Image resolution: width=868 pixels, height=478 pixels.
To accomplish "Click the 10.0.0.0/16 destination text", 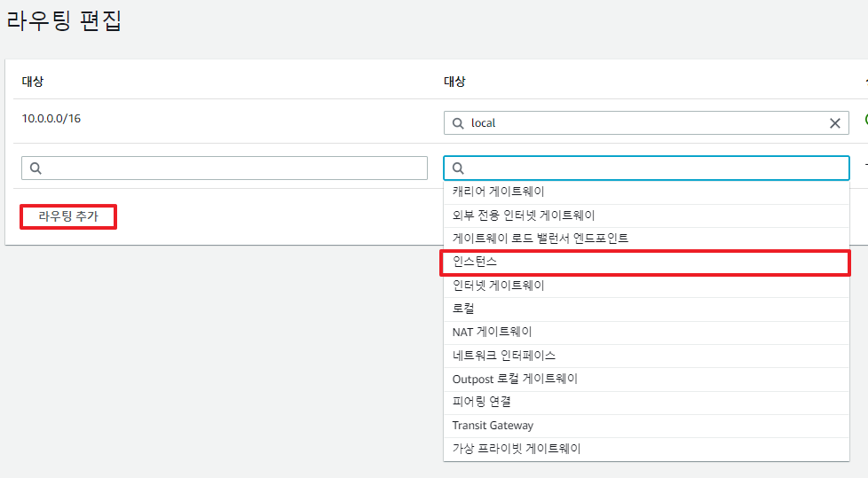I will point(51,119).
